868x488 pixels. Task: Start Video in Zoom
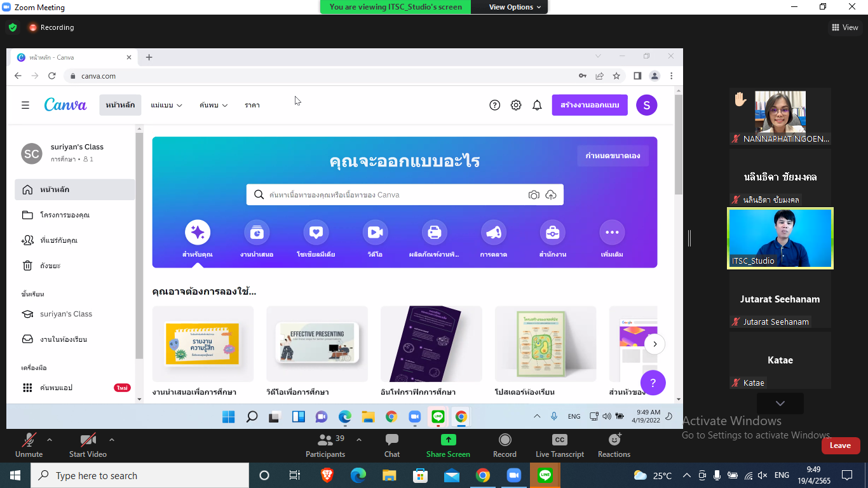click(x=88, y=445)
